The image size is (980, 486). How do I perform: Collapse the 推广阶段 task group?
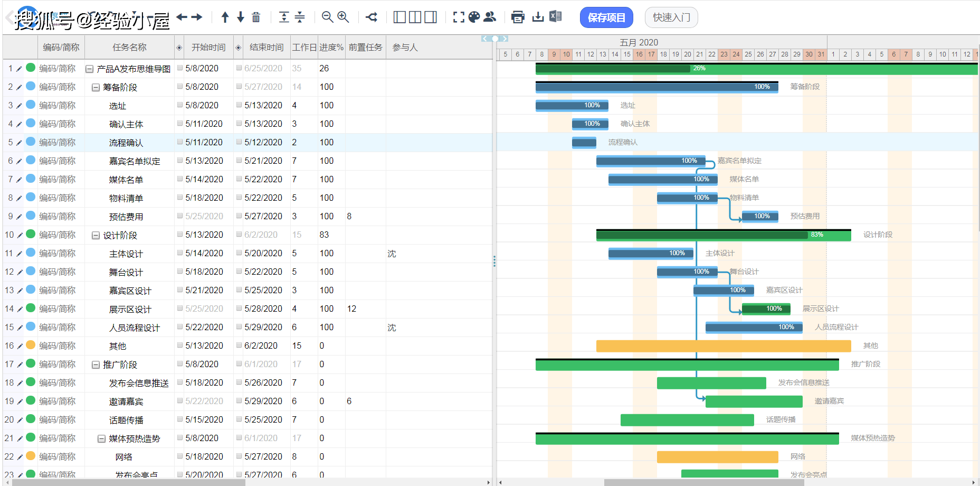click(96, 364)
